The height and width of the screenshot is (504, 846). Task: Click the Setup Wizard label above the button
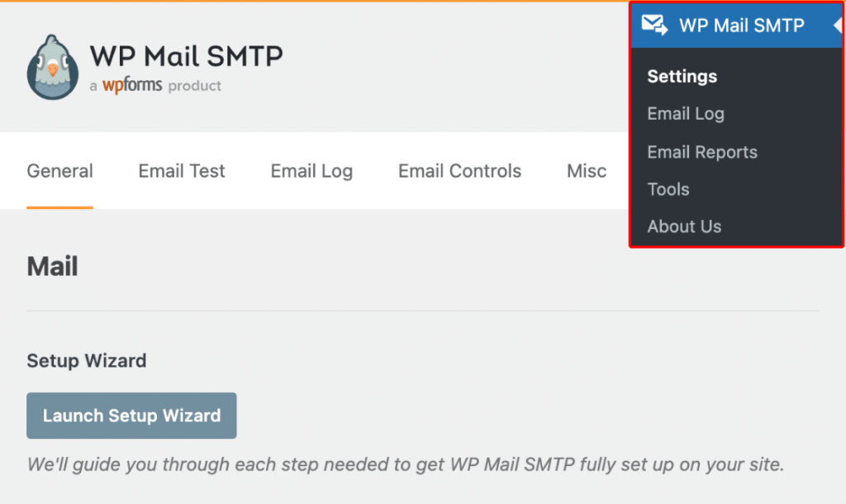coord(87,361)
